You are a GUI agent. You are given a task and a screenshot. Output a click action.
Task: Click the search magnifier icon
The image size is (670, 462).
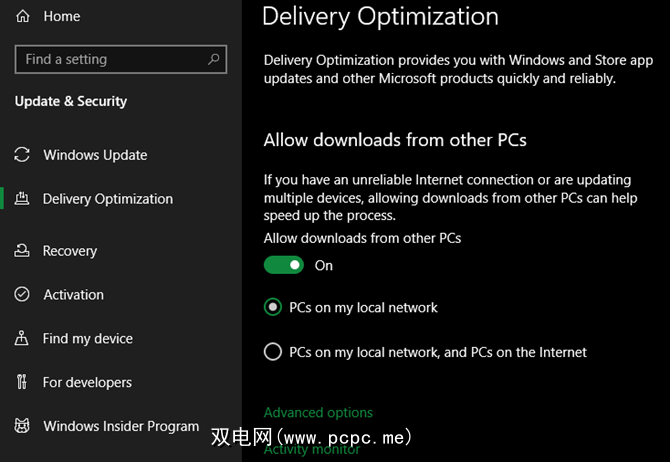213,60
